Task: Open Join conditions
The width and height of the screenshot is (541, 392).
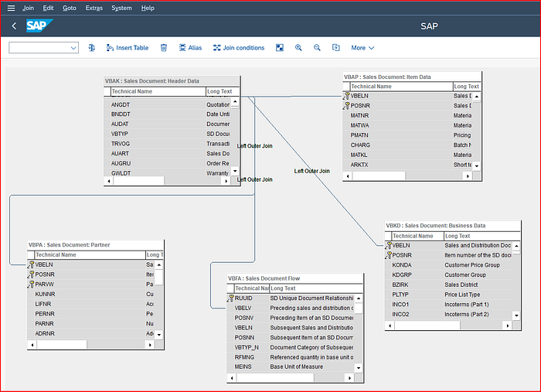Action: coord(239,48)
